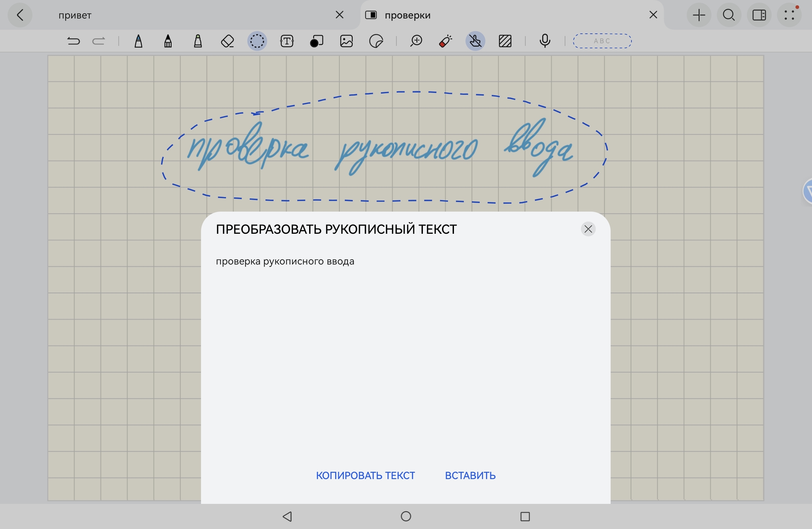Open the sticker tool
The height and width of the screenshot is (529, 812).
pyautogui.click(x=376, y=41)
